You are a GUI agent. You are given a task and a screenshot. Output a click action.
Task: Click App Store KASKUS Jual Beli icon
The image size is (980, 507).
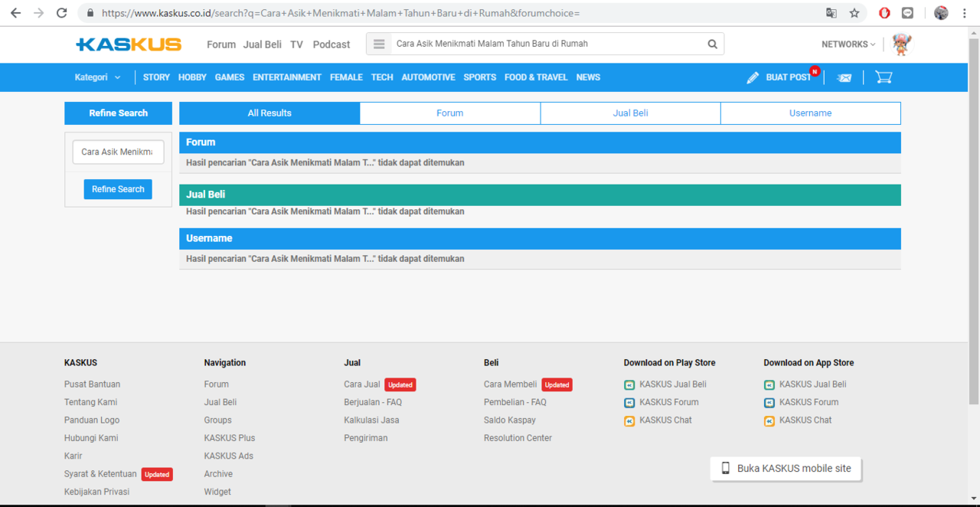click(769, 384)
